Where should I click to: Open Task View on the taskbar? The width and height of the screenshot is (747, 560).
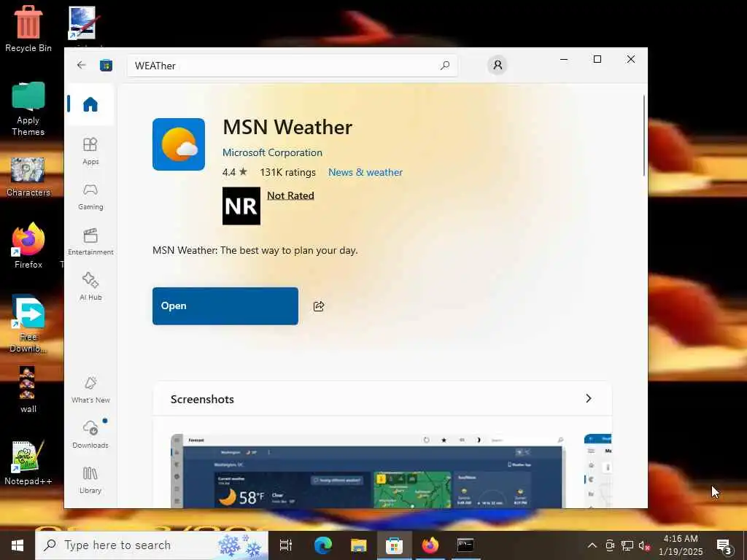[286, 545]
